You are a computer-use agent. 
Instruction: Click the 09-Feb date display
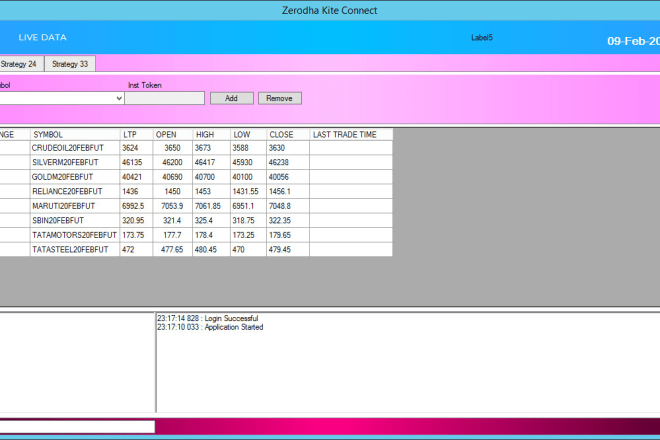click(633, 41)
